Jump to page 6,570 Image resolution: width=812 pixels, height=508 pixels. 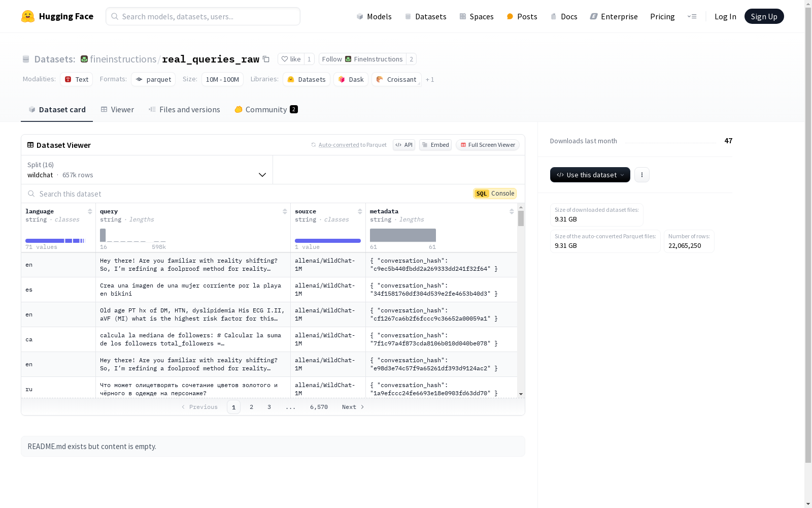[319, 407]
